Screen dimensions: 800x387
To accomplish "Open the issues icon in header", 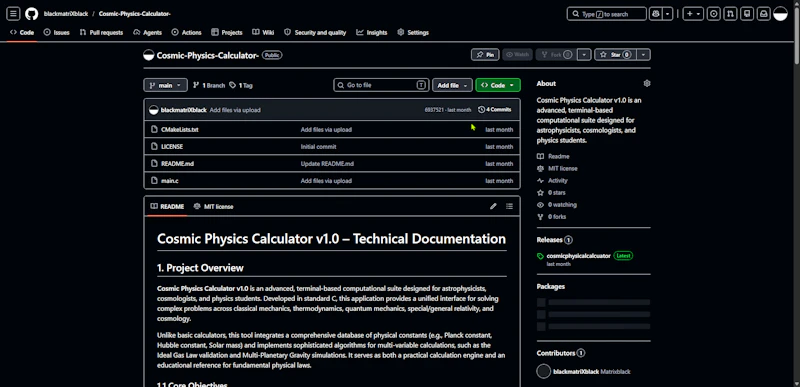I will pos(714,14).
